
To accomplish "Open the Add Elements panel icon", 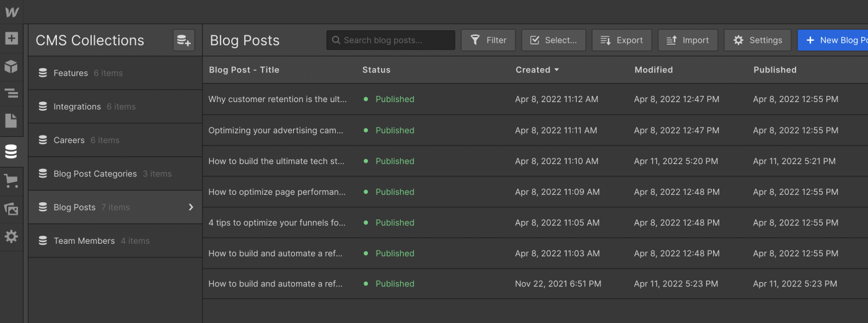I will pyautogui.click(x=11, y=38).
